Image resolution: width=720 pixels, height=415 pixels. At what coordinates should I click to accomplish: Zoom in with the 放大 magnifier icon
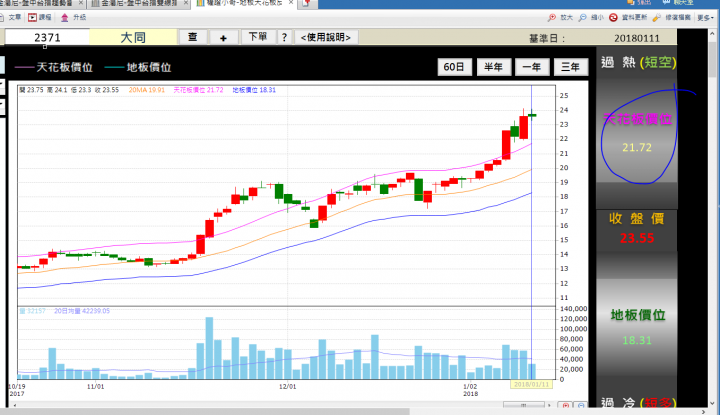tap(551, 17)
